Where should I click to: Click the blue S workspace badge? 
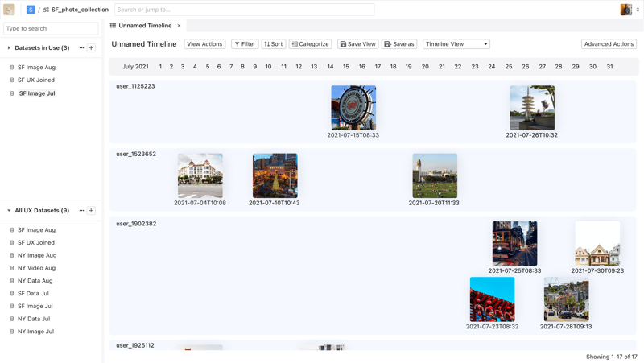click(x=31, y=10)
